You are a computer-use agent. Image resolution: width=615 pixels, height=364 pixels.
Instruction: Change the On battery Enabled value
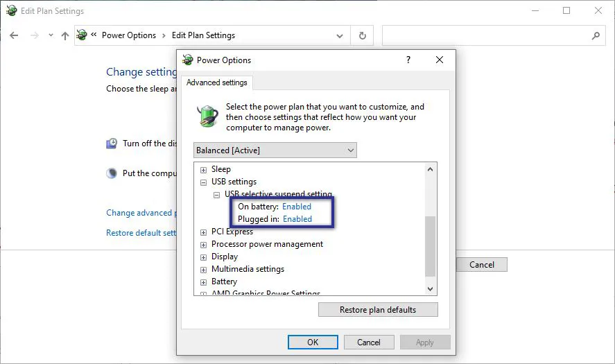[x=297, y=207]
